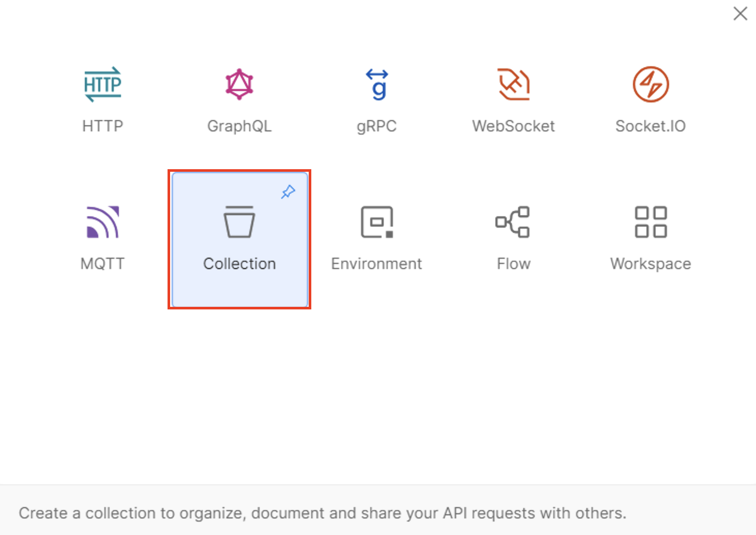Close the create new dialog
756x535 pixels.
(740, 14)
